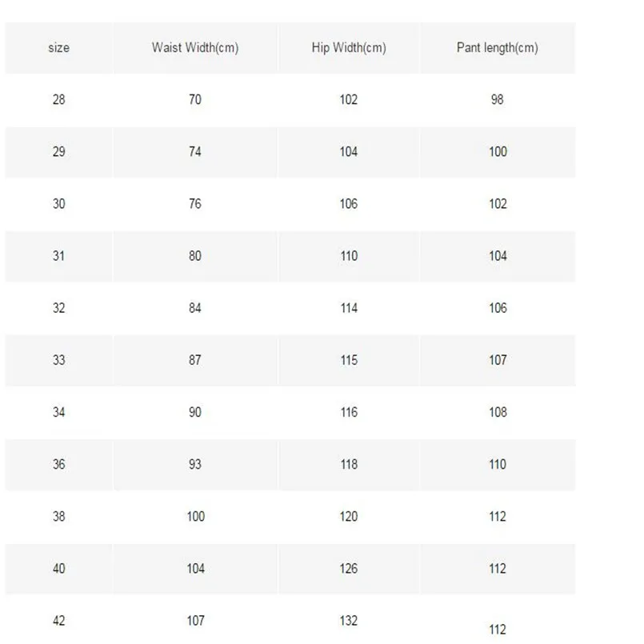
Task: Click hip width 104 in the size 29 row
Action: pos(349,151)
